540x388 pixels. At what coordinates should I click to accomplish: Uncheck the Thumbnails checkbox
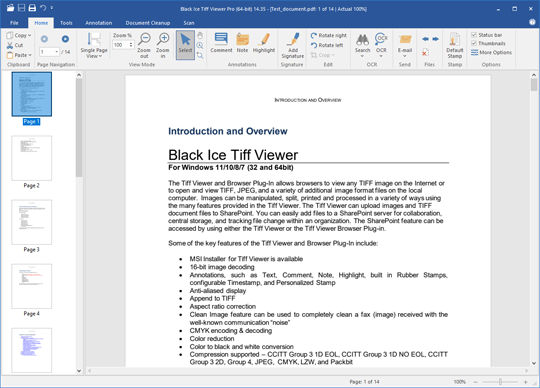click(x=474, y=43)
